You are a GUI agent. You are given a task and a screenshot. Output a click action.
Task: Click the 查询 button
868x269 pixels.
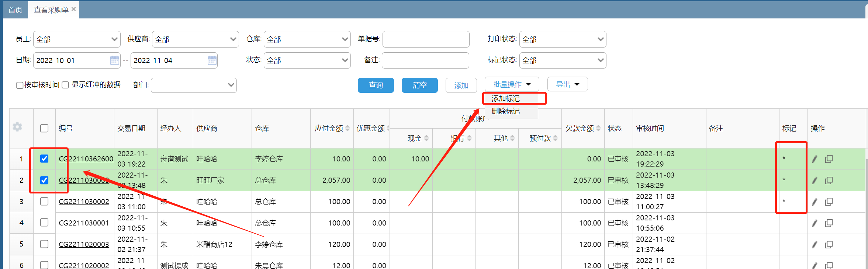point(376,85)
